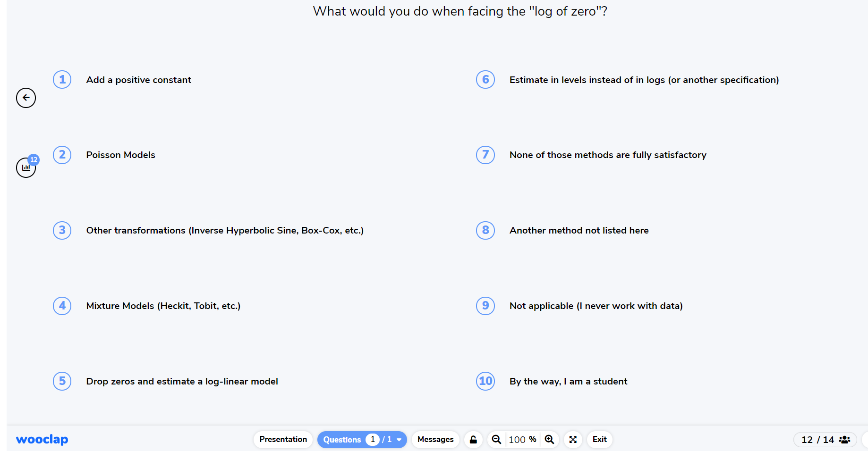Image resolution: width=868 pixels, height=451 pixels.
Task: Click the back arrow circle icon
Action: (26, 98)
